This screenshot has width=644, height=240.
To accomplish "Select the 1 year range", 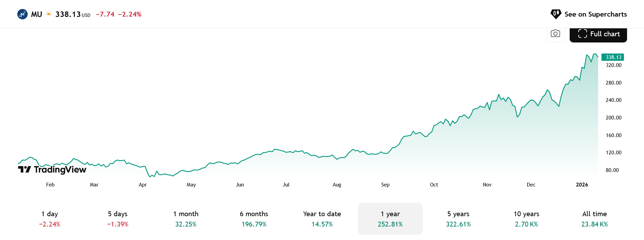I will click(x=390, y=219).
